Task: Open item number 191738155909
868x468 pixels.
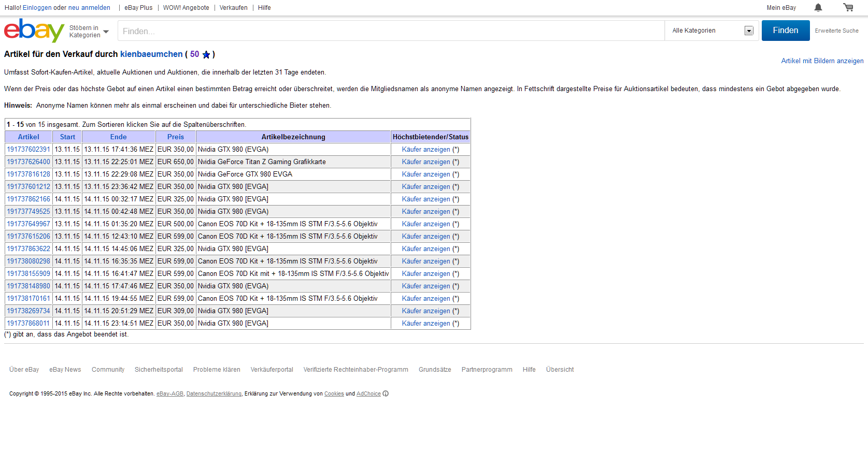Action: 29,273
